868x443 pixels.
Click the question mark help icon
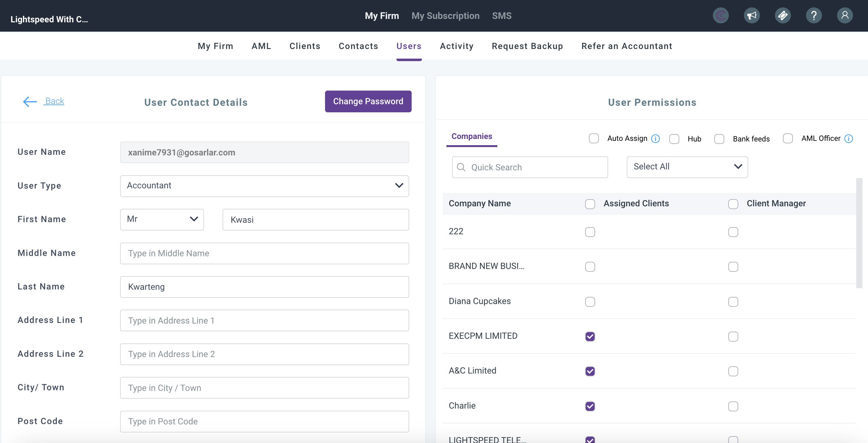(x=813, y=16)
